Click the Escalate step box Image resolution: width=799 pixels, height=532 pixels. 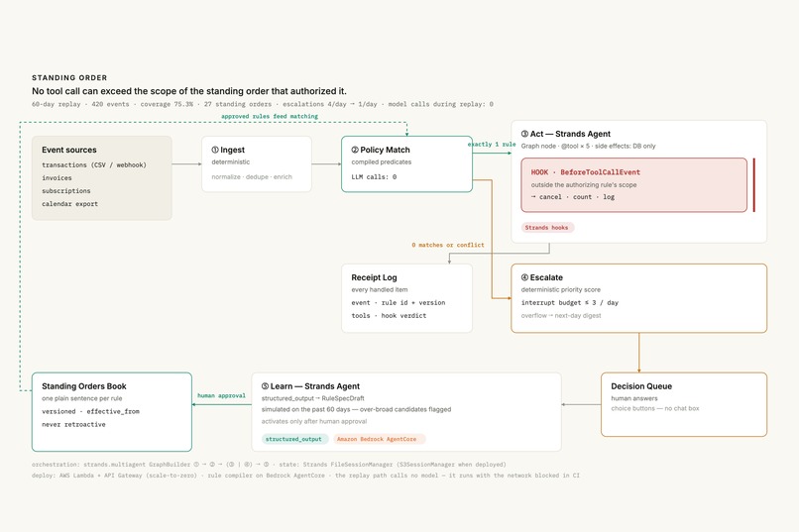[638, 298]
